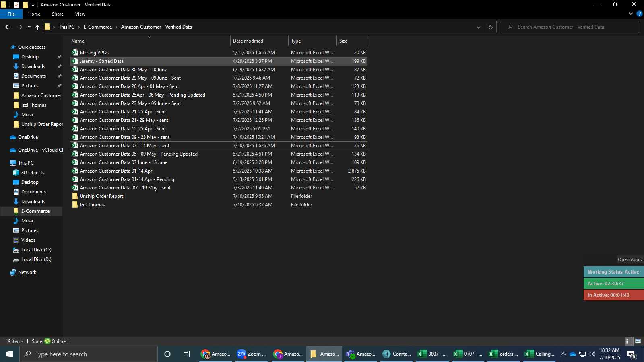The image size is (644, 362).
Task: Open the recent locations dropdown
Action: [29, 27]
